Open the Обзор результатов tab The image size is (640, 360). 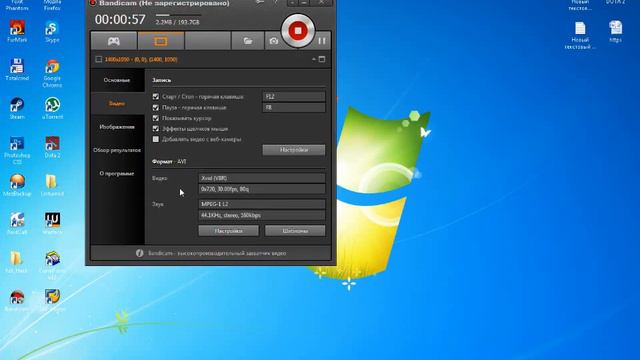click(117, 150)
